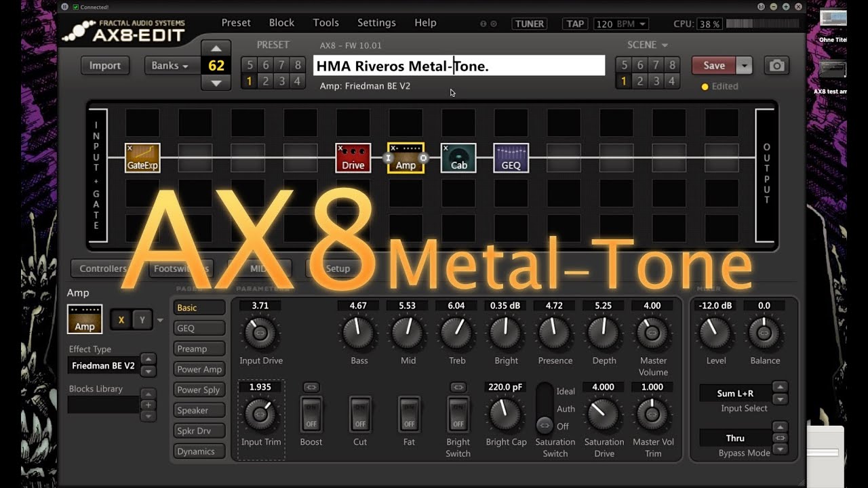Click the link icon above Bright Switch
This screenshot has width=868, height=488.
458,387
